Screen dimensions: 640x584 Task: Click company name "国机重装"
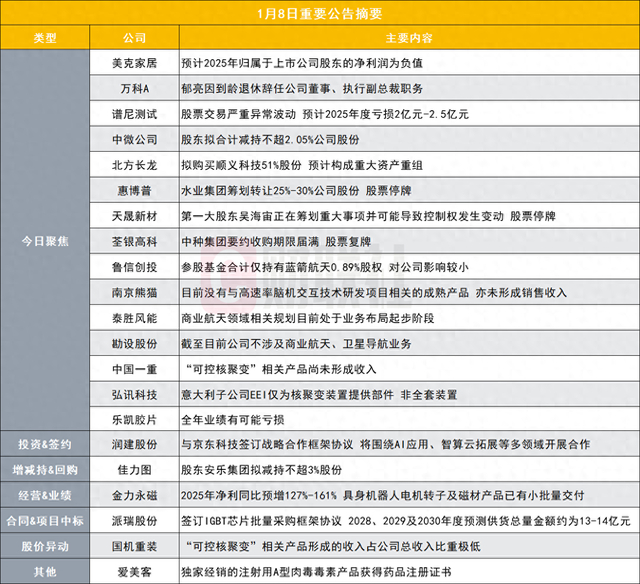(134, 546)
